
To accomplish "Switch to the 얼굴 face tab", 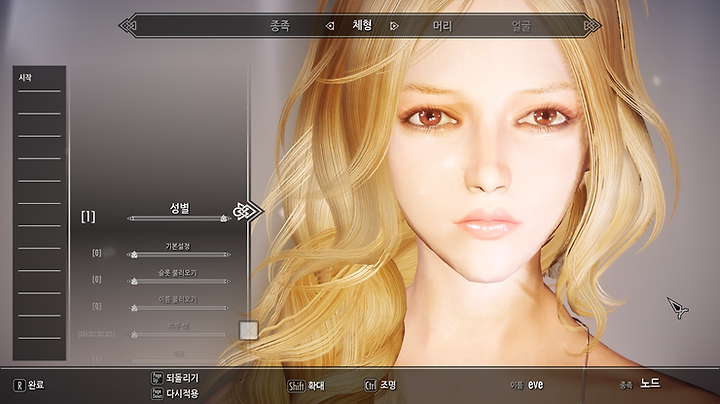I will click(x=521, y=26).
